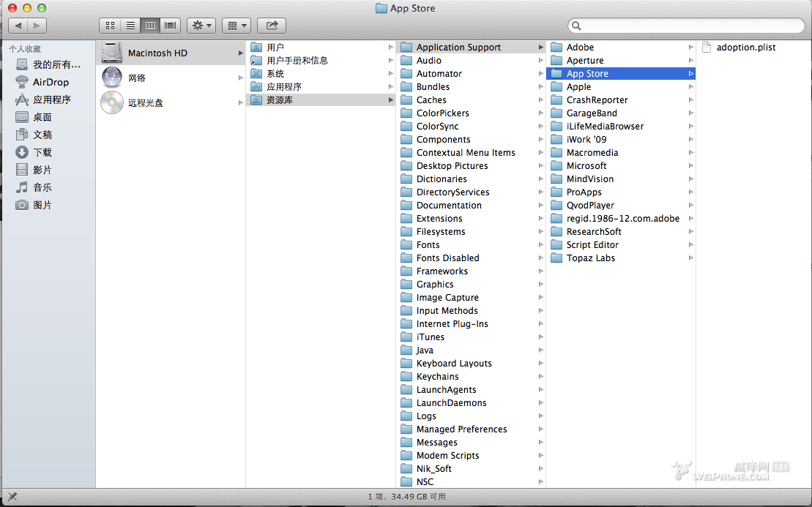Viewport: 812px width, 507px height.
Task: Click in the search field
Action: [688, 26]
